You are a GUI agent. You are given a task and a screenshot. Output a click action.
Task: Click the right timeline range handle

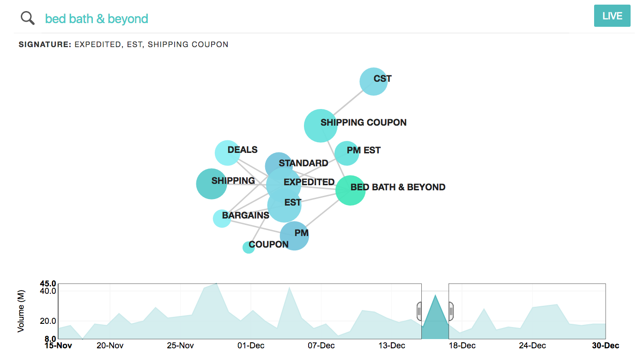tap(451, 311)
